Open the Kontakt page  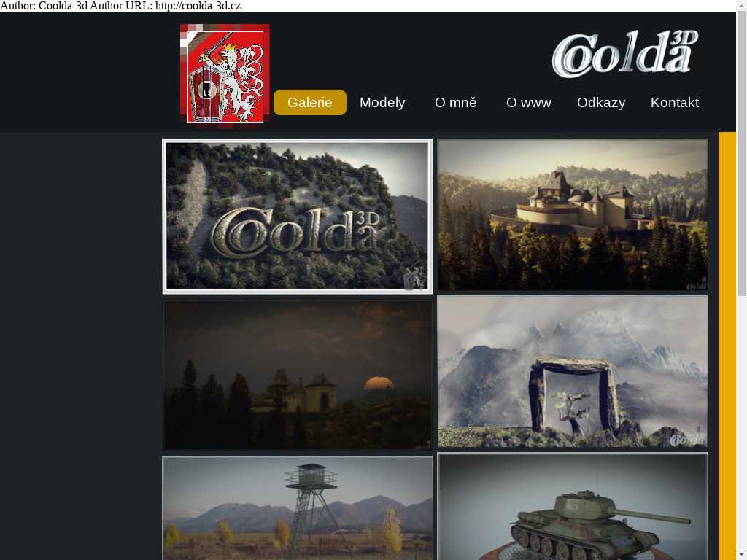[x=674, y=103]
